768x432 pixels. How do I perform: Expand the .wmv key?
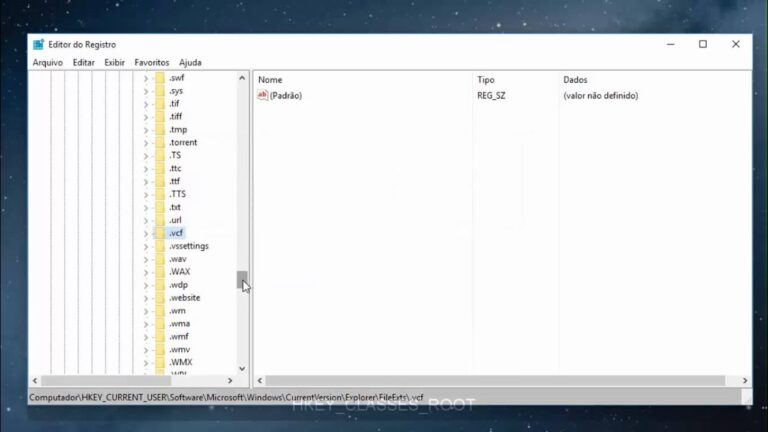(145, 350)
